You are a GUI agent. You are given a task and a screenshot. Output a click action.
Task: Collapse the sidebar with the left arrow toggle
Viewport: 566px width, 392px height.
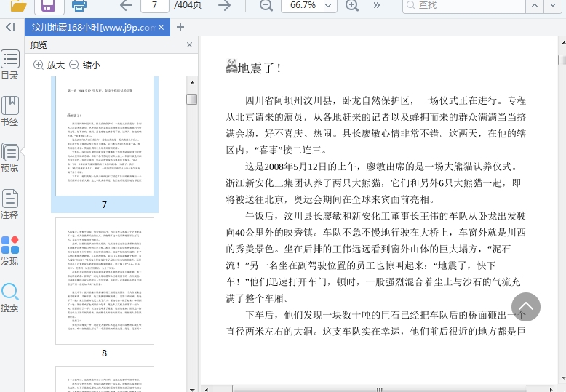click(10, 27)
